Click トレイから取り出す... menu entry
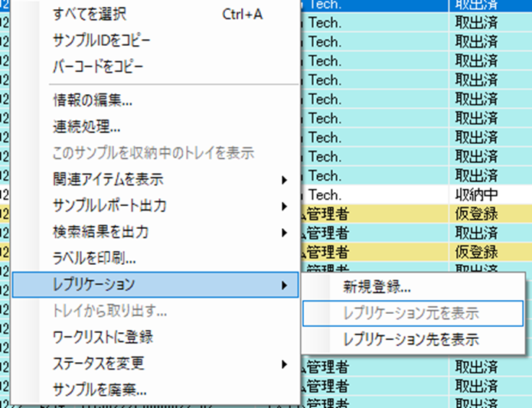The height and width of the screenshot is (408, 532). tap(109, 311)
